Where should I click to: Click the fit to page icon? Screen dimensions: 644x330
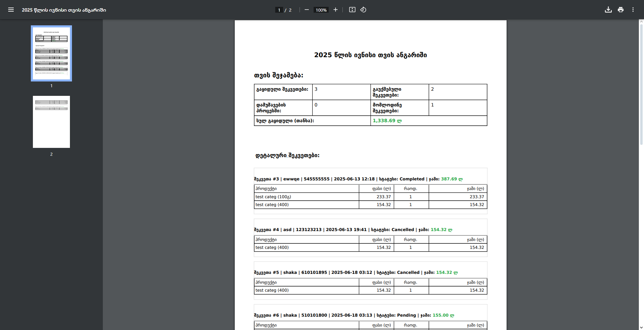pos(352,10)
